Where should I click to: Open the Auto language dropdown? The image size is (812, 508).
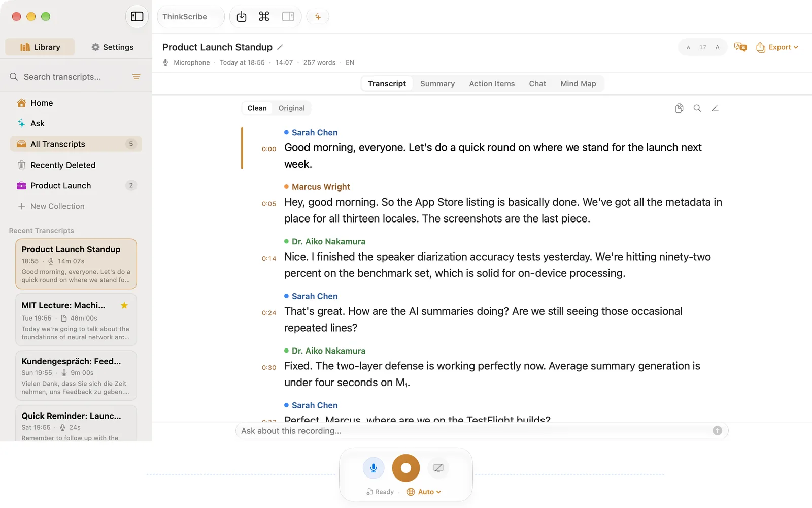pos(424,492)
